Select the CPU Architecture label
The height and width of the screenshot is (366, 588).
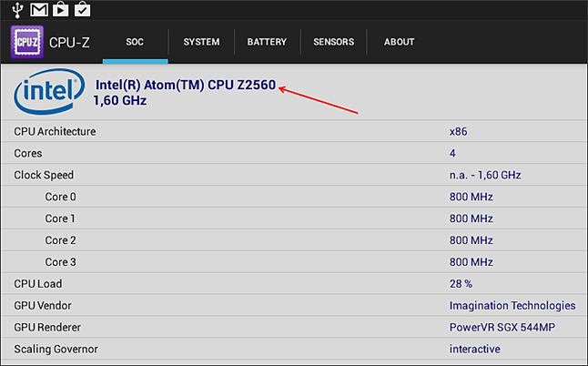(x=55, y=132)
